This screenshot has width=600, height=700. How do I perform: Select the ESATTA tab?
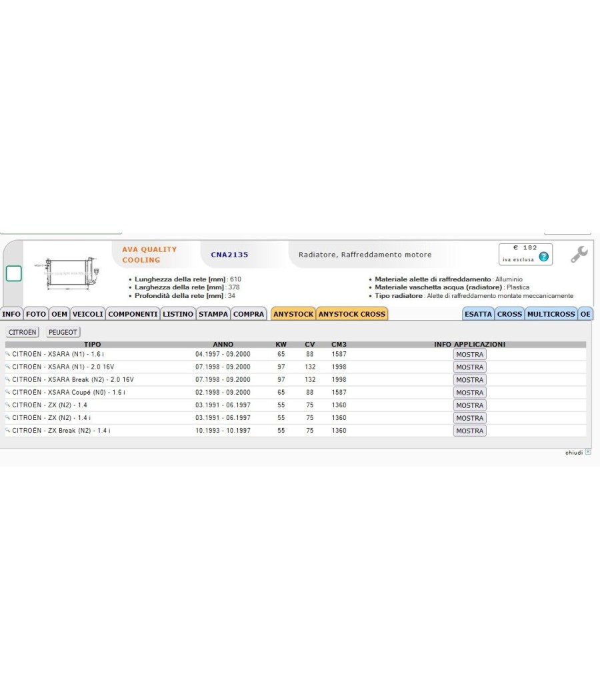478,314
